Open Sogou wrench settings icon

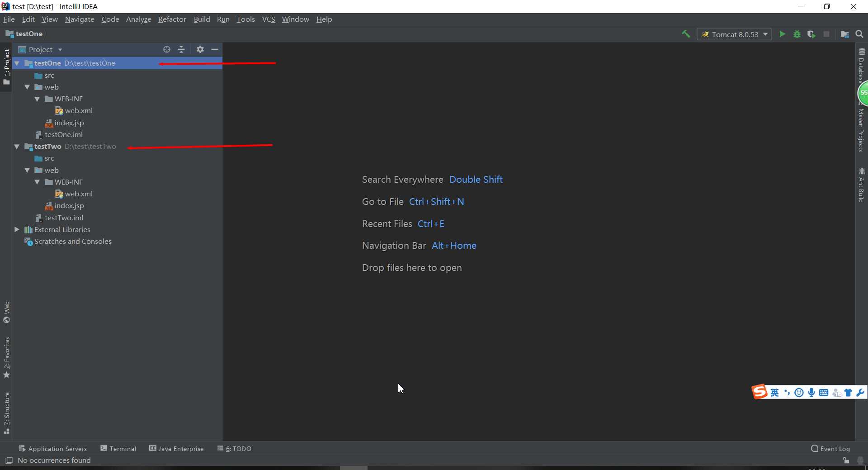860,393
